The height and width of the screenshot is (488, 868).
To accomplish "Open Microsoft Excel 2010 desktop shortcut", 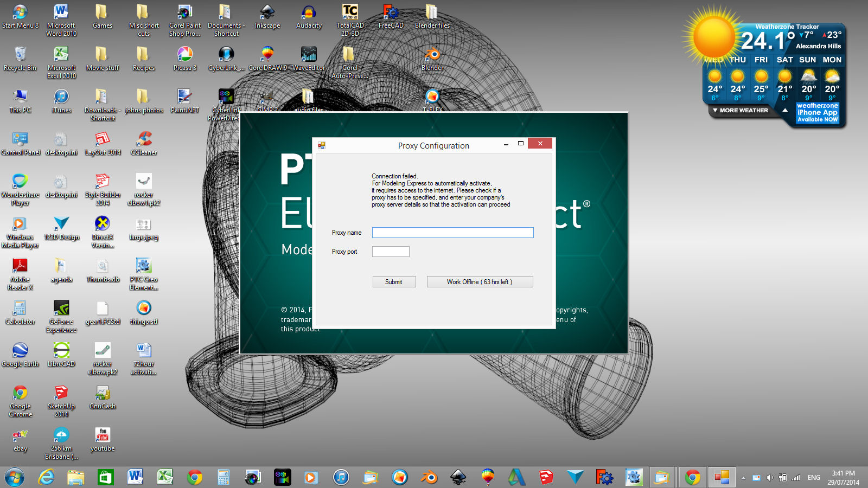I will (61, 62).
